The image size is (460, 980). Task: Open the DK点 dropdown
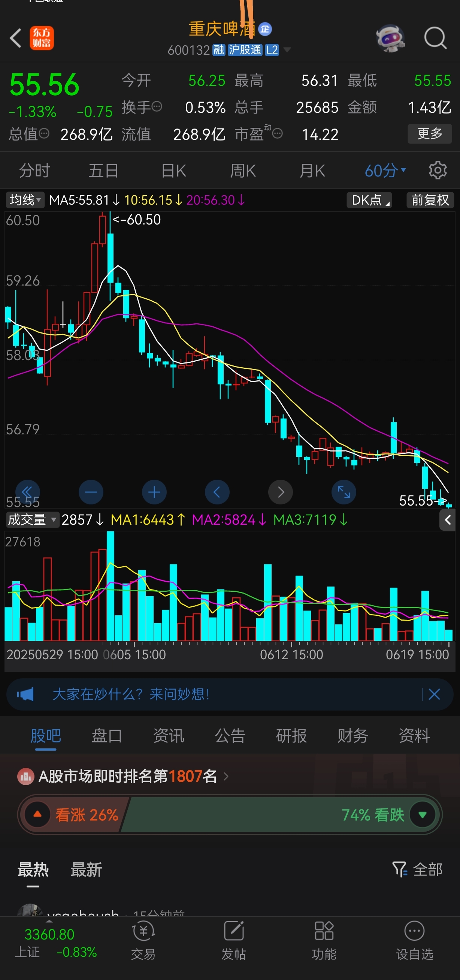pos(369,200)
